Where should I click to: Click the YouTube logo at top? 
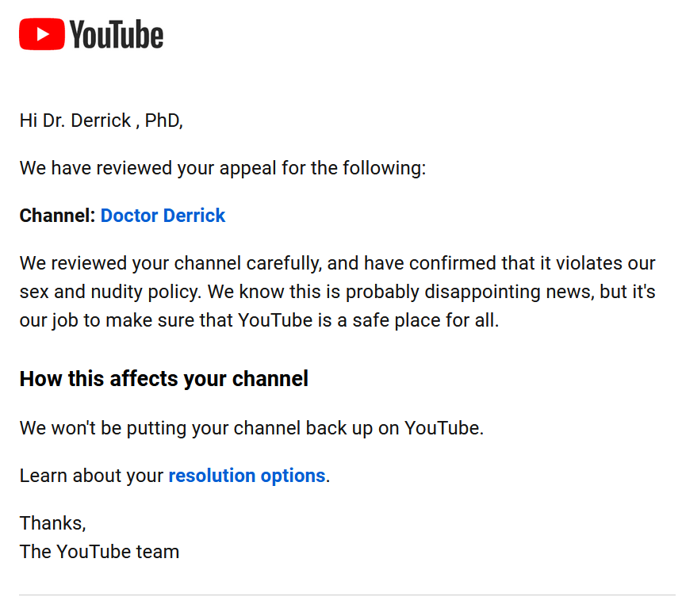[x=91, y=34]
